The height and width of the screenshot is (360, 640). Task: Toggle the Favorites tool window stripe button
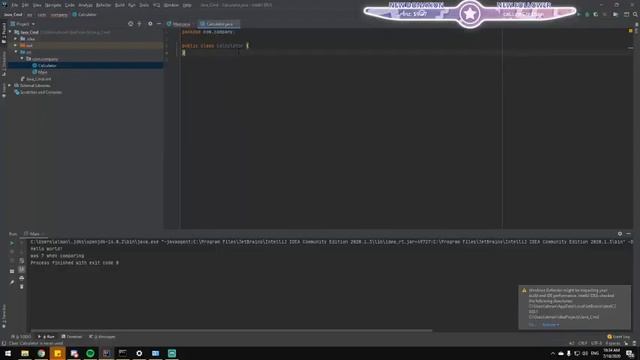[x=4, y=316]
